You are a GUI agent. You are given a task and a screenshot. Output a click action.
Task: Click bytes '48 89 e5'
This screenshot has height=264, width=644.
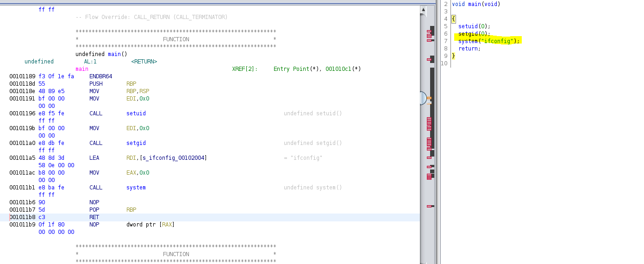tap(51, 91)
